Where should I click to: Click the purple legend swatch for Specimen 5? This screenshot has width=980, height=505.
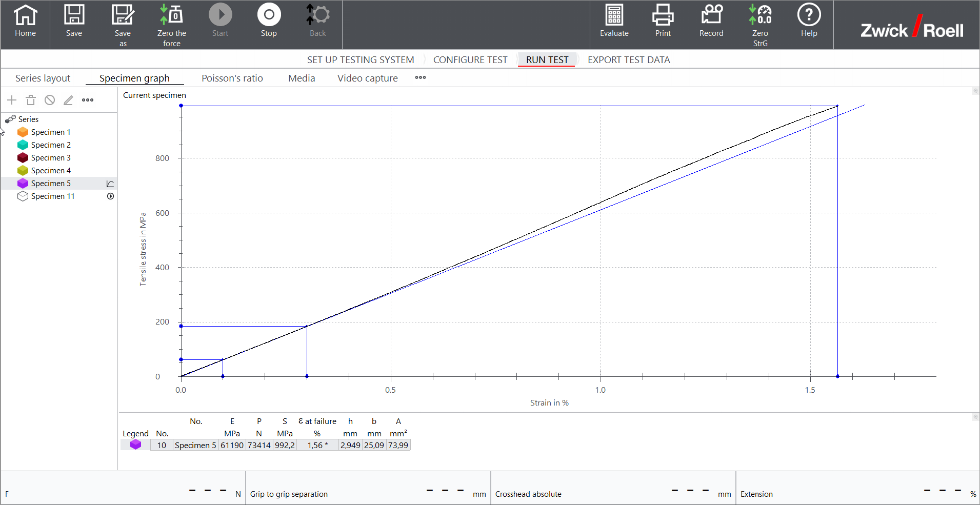(x=135, y=445)
